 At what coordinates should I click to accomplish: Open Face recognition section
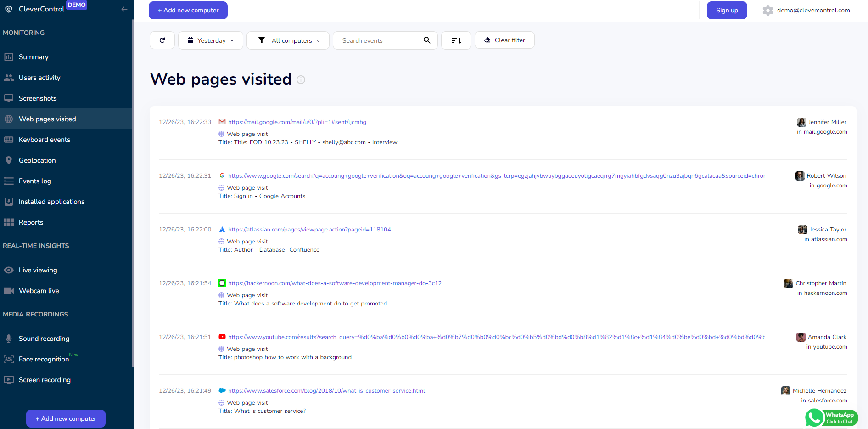pos(44,359)
